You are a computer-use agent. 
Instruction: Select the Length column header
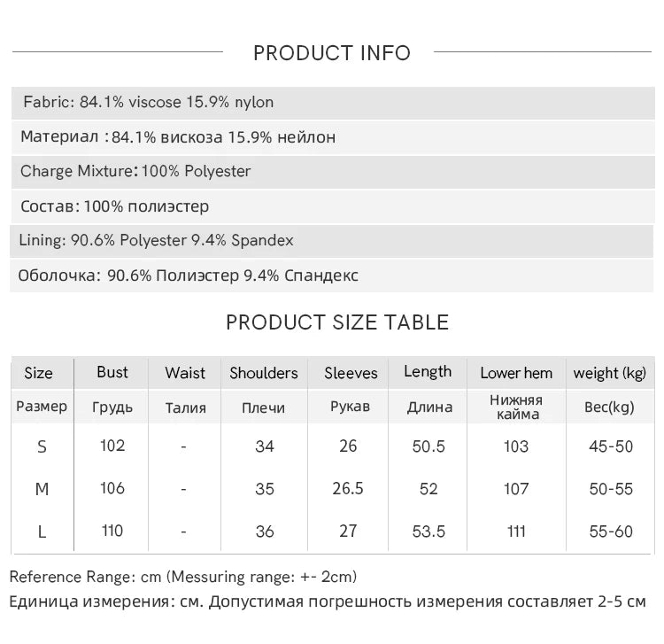(x=428, y=372)
